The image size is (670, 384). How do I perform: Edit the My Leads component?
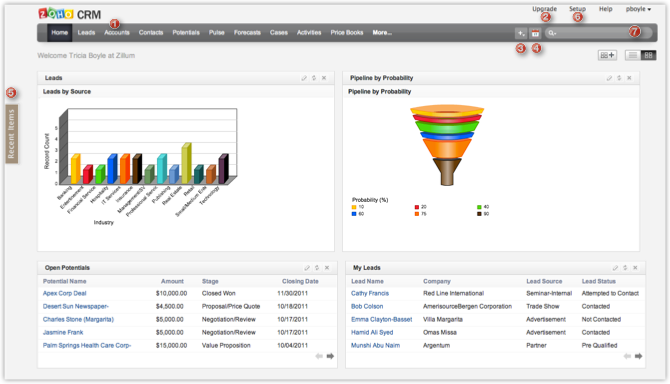(x=615, y=268)
